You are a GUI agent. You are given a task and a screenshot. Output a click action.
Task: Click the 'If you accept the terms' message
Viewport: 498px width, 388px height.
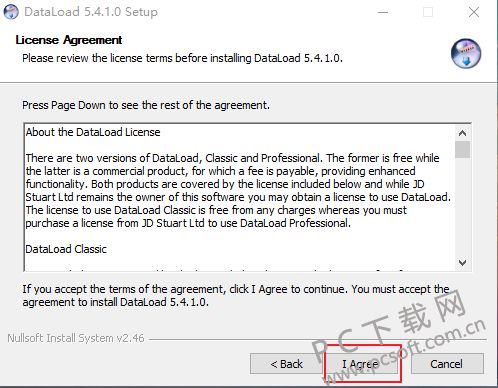tap(236, 296)
